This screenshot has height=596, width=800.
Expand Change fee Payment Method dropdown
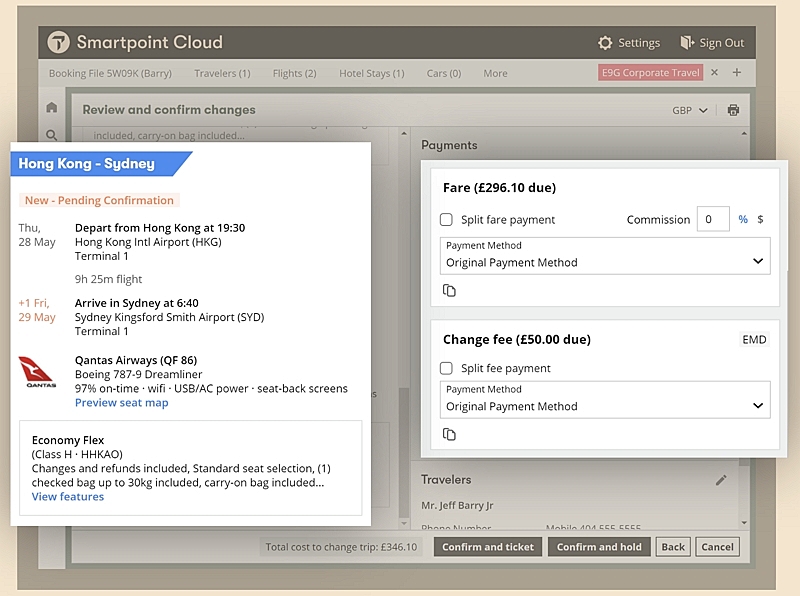[605, 400]
